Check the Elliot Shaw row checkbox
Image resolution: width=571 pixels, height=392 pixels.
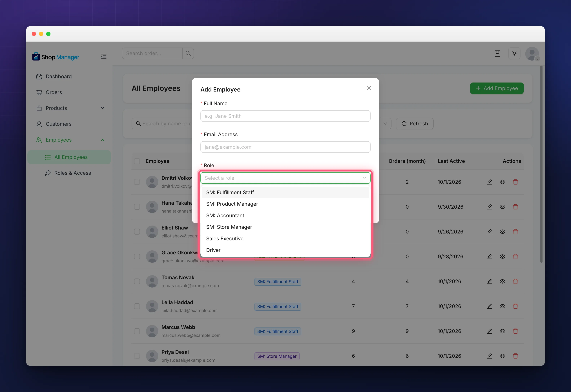click(x=137, y=232)
